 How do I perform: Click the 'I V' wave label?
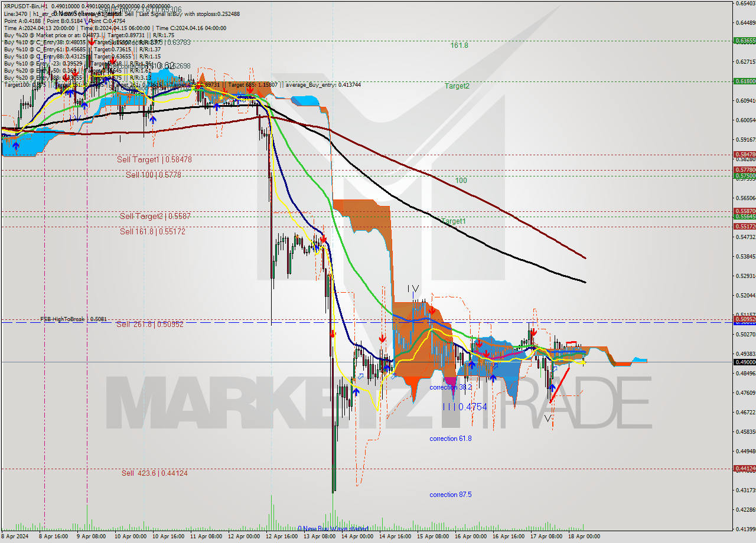point(413,289)
